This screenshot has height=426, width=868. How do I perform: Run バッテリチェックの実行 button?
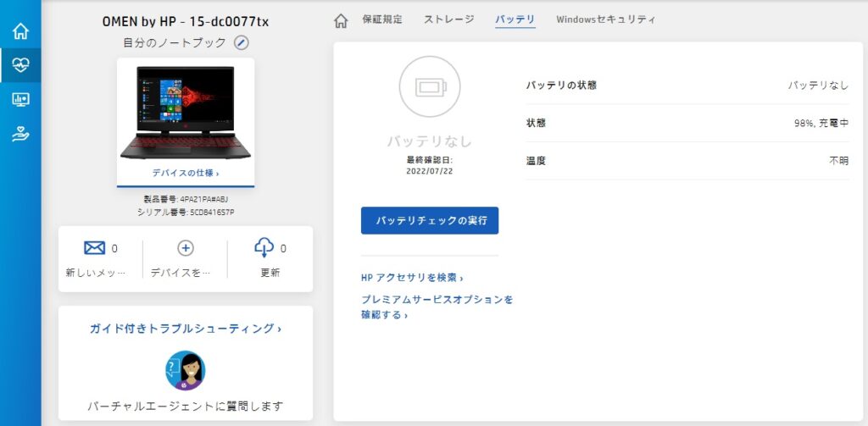click(430, 221)
